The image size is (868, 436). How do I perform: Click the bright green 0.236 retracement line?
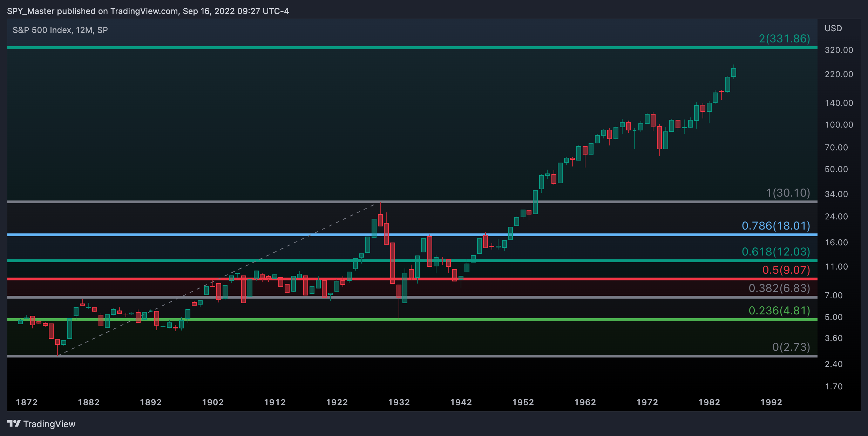(x=412, y=320)
